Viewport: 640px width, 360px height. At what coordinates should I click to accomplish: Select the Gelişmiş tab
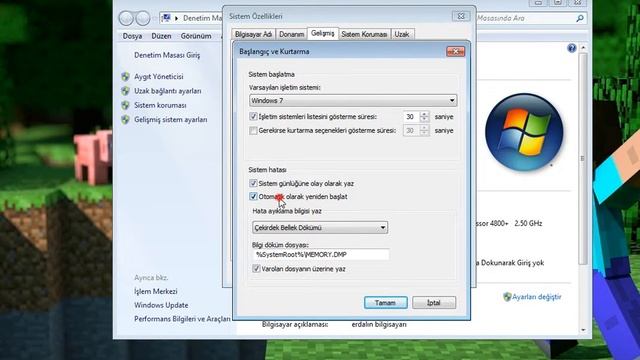[x=322, y=33]
